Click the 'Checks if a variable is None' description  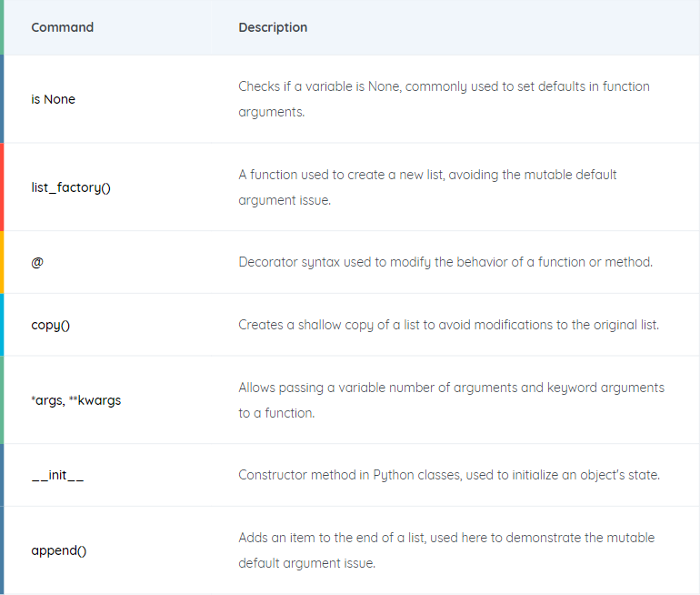444,99
